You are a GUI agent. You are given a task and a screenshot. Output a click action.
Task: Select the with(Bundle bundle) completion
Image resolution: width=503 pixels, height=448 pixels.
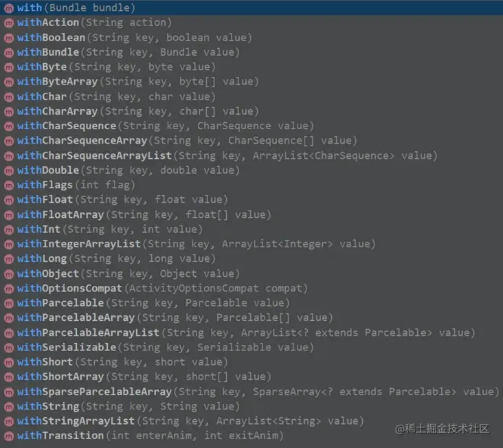pos(252,8)
